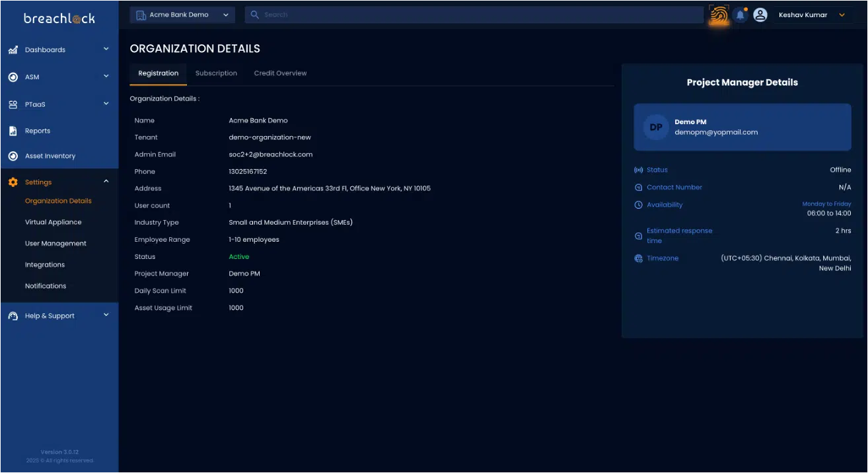The height and width of the screenshot is (473, 868).
Task: Click the UTC+05:30 timezone value
Action: click(786, 263)
